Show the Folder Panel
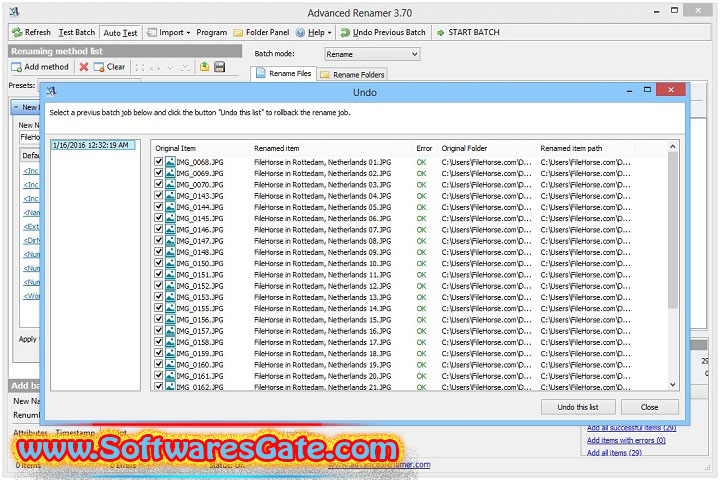720x480 pixels. (x=261, y=32)
